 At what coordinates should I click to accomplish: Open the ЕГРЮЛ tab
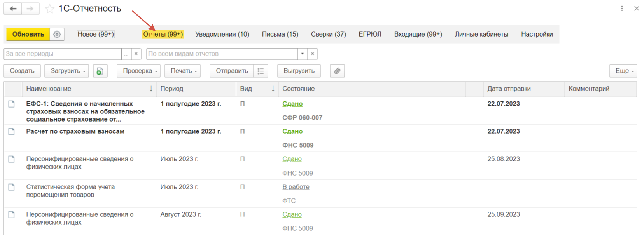point(370,34)
